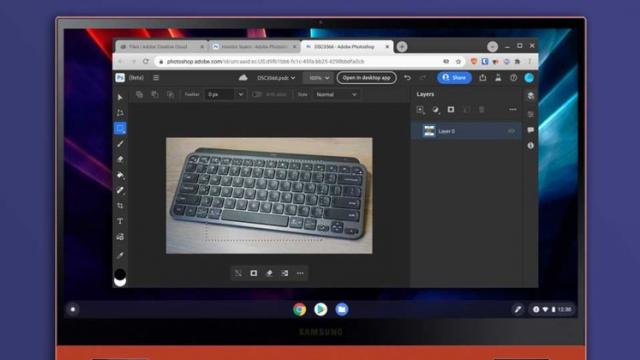
Task: Click the blue Share button
Action: 454,78
